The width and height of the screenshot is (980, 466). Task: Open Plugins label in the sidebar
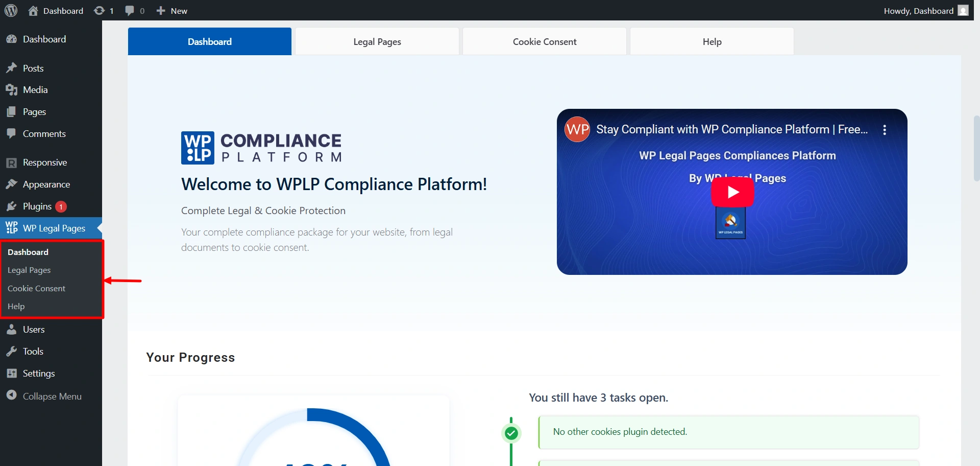tap(37, 206)
